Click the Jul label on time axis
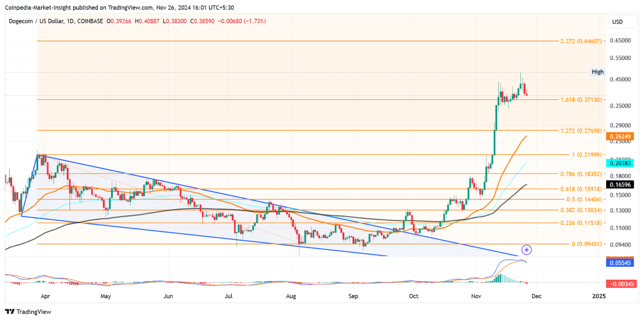The image size is (644, 320). 229,296
